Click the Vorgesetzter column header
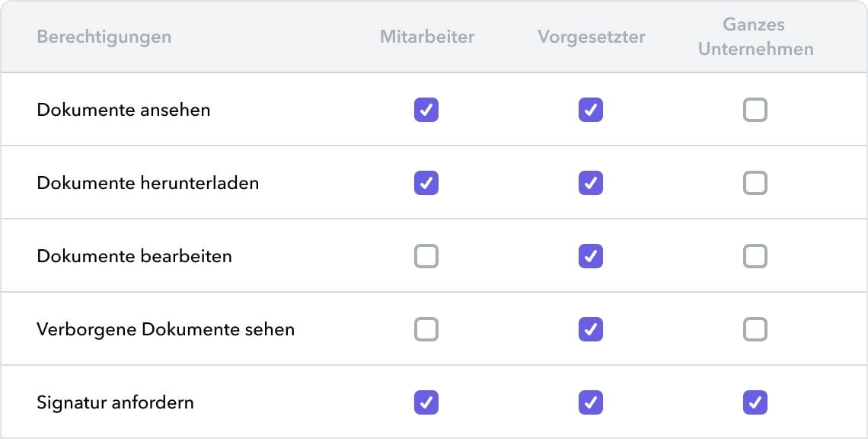Image resolution: width=868 pixels, height=439 pixels. pyautogui.click(x=592, y=37)
